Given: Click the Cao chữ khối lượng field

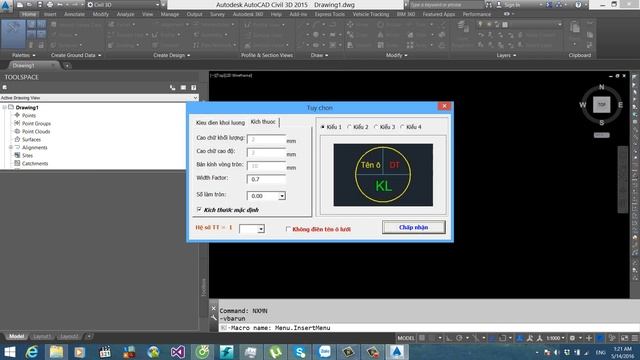Looking at the screenshot, I should point(266,139).
